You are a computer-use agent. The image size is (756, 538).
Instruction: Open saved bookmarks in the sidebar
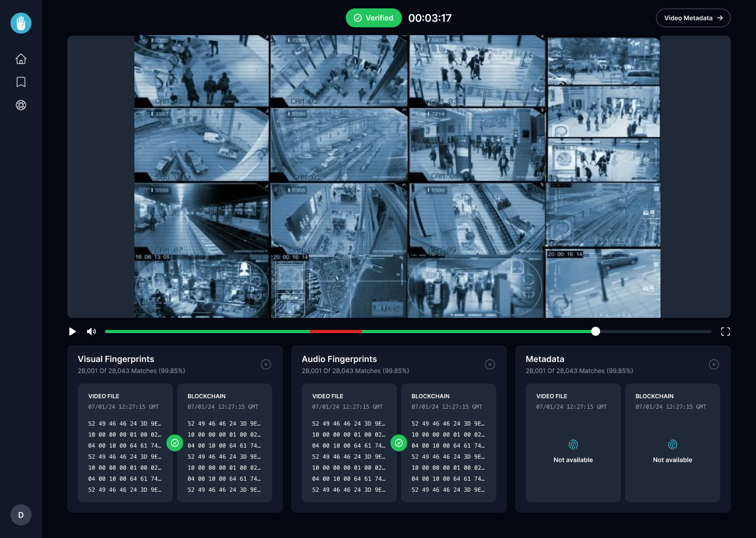point(21,82)
